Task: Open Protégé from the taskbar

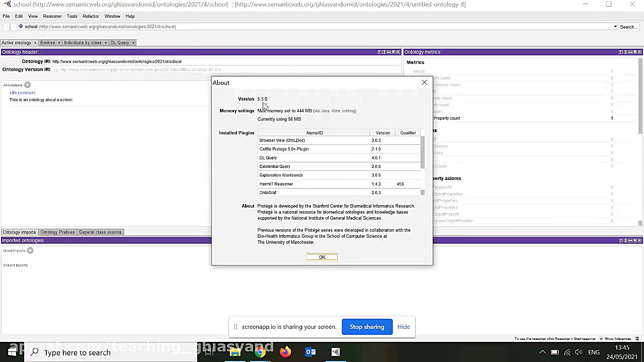Action: (336, 352)
